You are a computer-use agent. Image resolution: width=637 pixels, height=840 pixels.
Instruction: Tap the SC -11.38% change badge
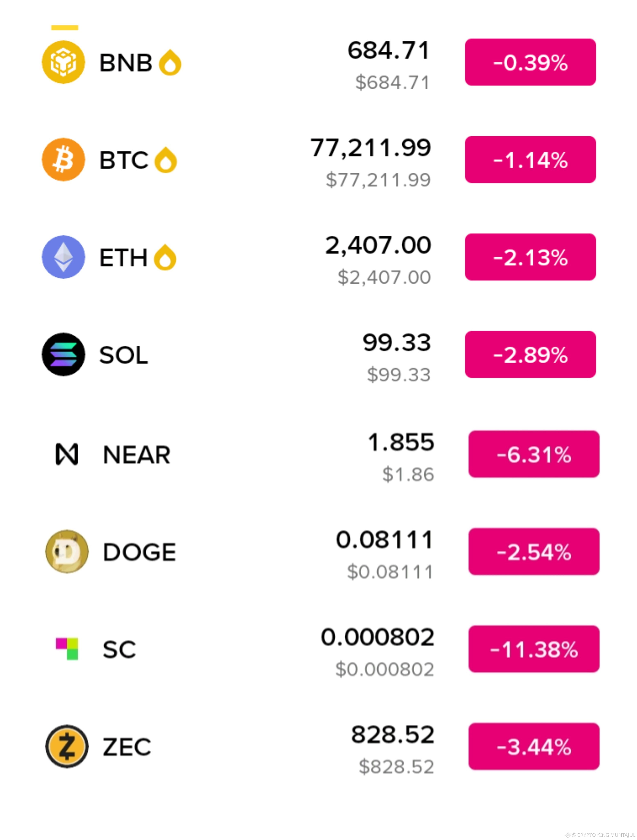[x=534, y=649]
